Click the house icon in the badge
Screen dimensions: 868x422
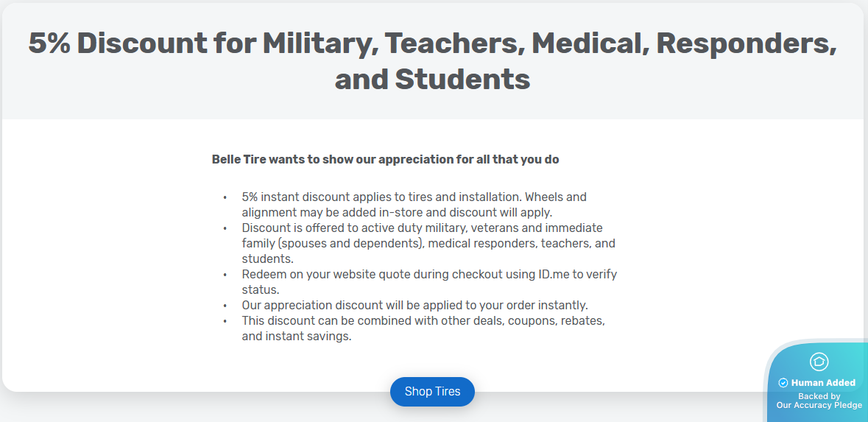coord(819,362)
